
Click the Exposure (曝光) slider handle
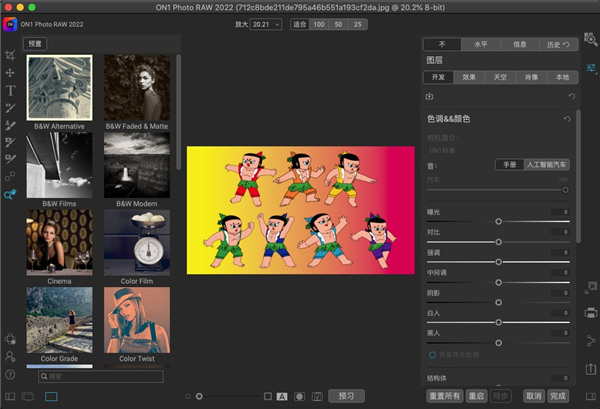pos(498,222)
